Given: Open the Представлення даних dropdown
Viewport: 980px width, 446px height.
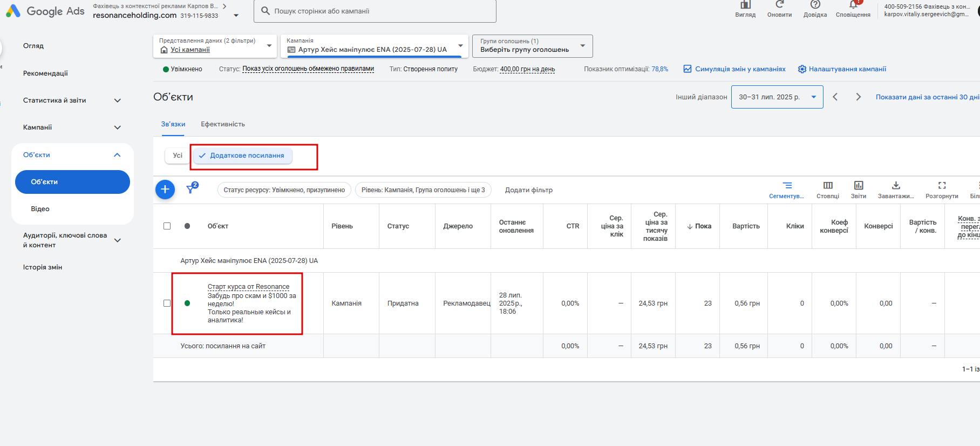Looking at the screenshot, I should [215, 46].
